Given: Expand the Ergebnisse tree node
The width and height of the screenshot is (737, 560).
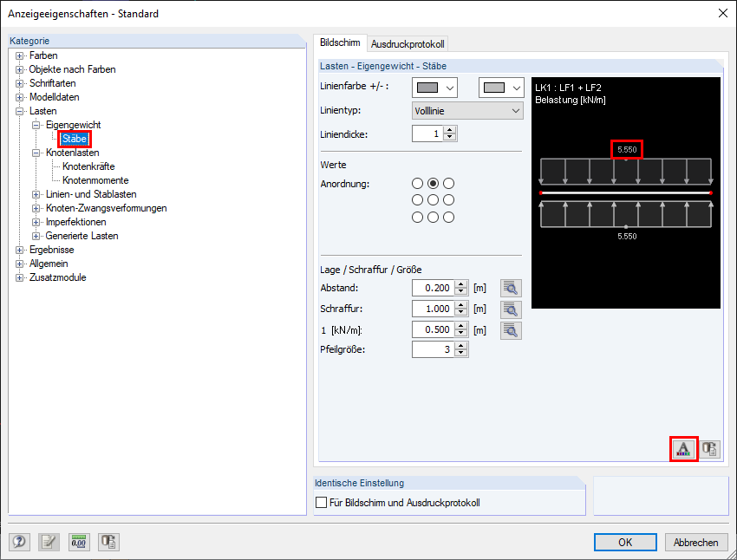Looking at the screenshot, I should [19, 250].
